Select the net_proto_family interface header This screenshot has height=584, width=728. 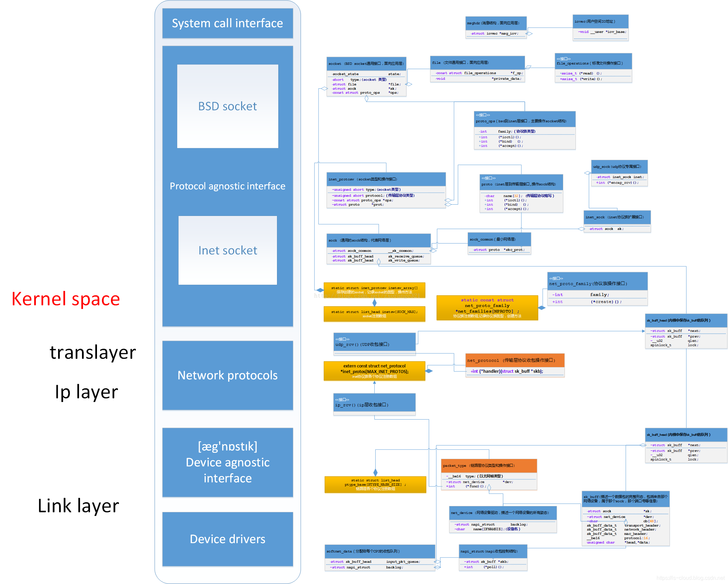(x=597, y=281)
